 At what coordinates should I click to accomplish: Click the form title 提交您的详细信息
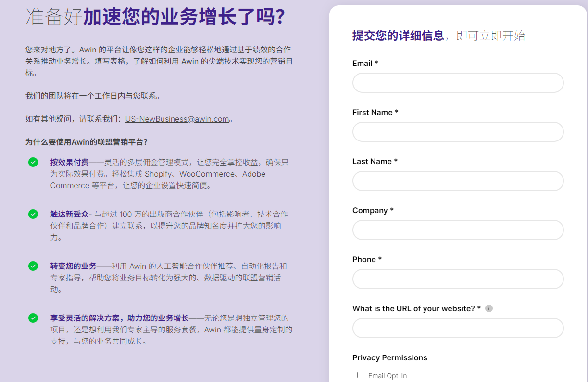click(x=398, y=36)
